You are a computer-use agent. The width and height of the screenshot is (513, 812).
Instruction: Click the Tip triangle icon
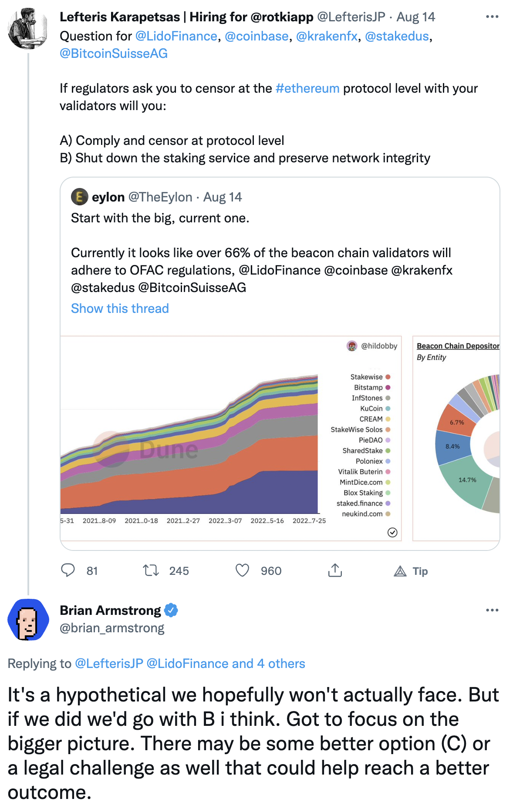pyautogui.click(x=400, y=571)
